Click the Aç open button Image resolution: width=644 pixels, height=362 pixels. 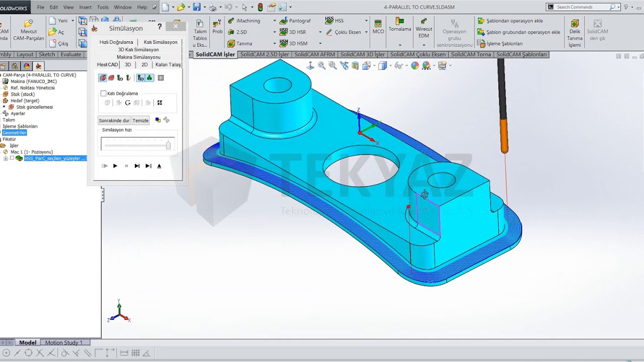click(x=57, y=32)
